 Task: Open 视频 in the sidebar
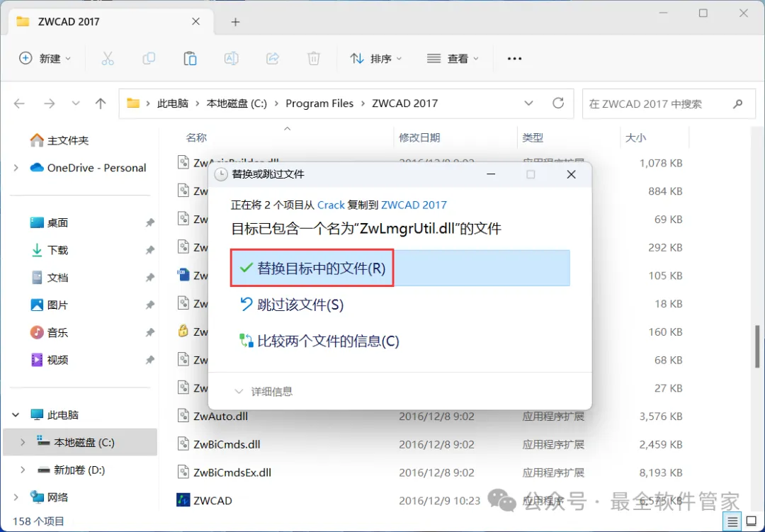[x=49, y=360]
